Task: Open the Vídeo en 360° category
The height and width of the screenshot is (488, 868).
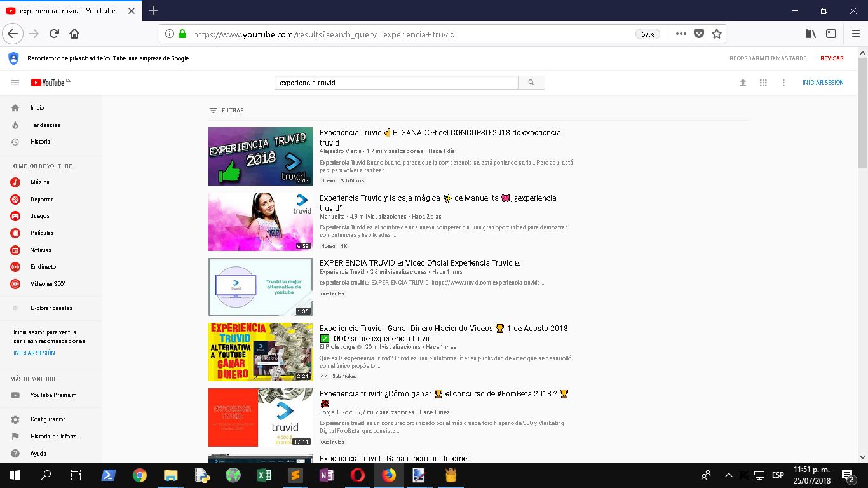Action: [48, 284]
